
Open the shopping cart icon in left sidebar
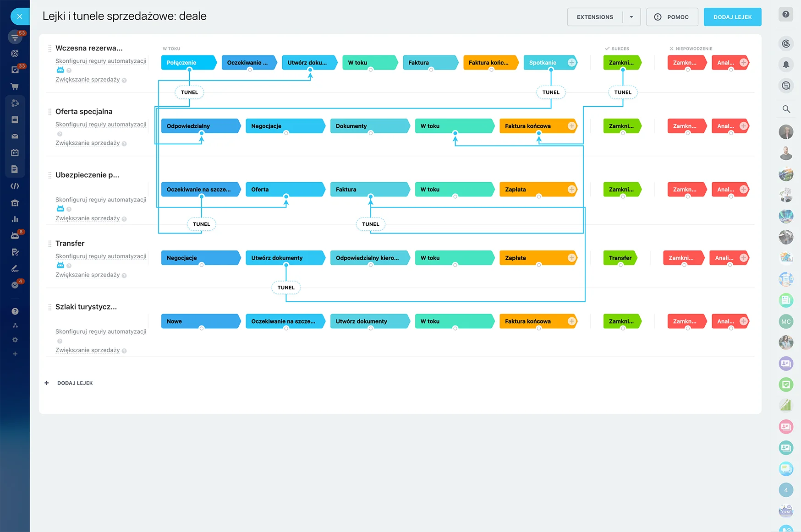(15, 87)
